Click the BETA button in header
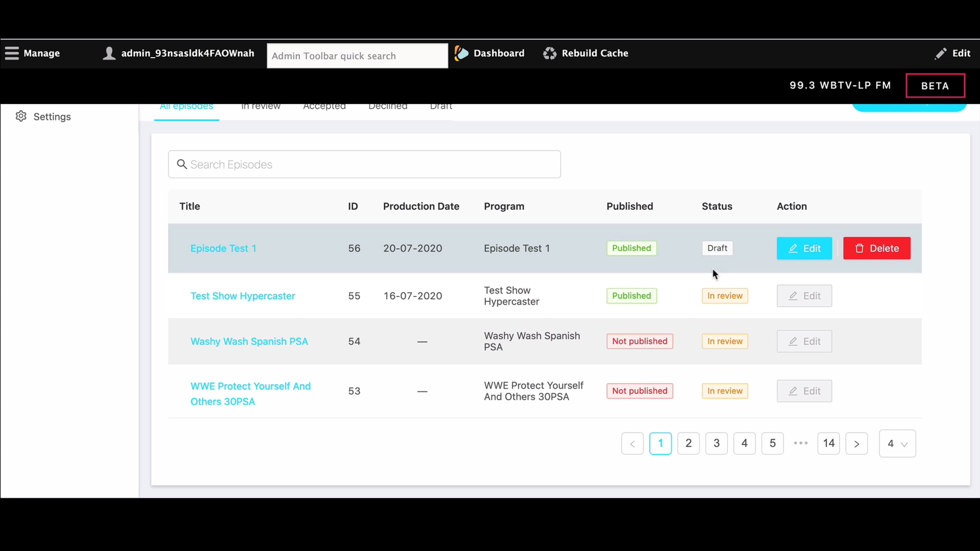This screenshot has height=551, width=980. click(935, 86)
